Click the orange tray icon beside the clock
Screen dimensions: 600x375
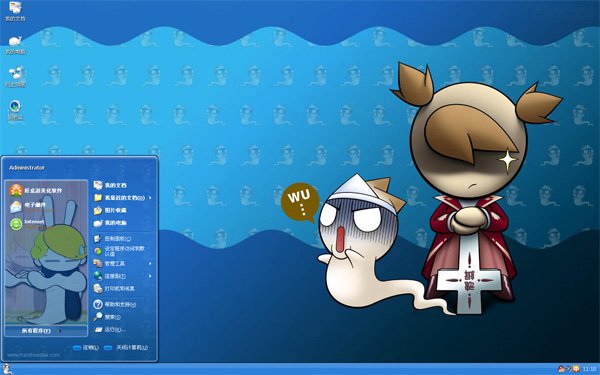(576, 369)
